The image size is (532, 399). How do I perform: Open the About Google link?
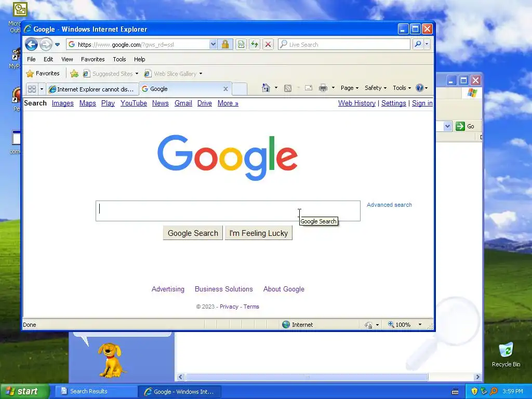click(284, 289)
